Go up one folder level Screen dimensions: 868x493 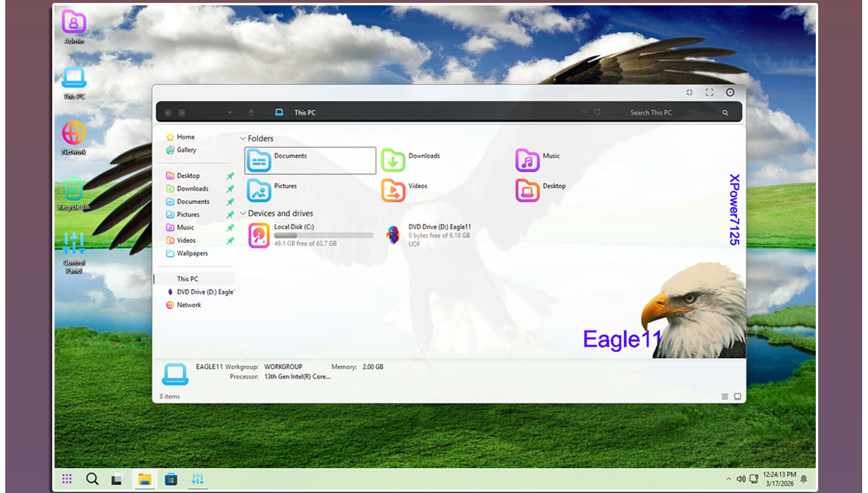pos(251,113)
